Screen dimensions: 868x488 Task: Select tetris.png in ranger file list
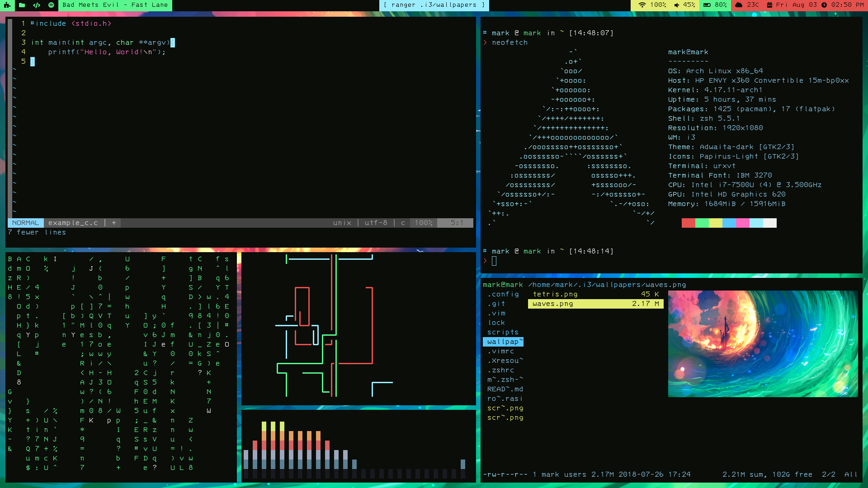click(555, 294)
